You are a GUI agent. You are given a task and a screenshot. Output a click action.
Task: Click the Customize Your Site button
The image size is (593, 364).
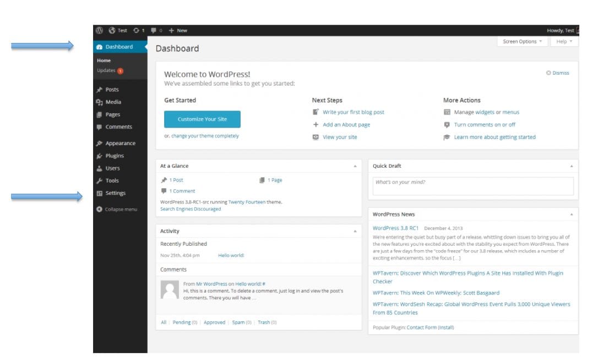202,119
